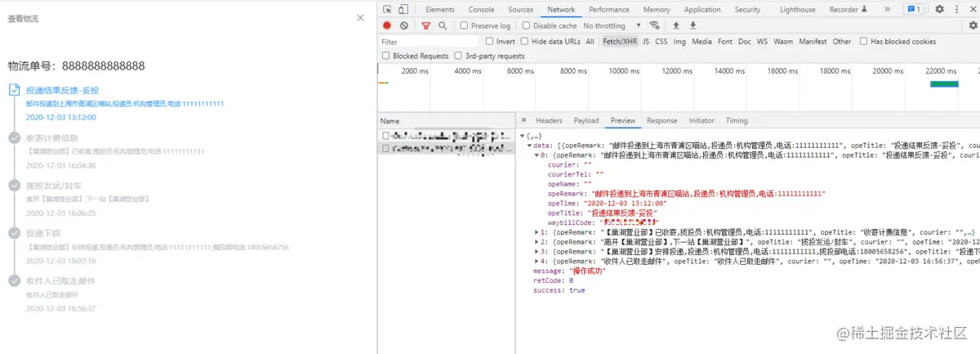Filter requests by All types
This screenshot has width=980, height=354.
590,41
